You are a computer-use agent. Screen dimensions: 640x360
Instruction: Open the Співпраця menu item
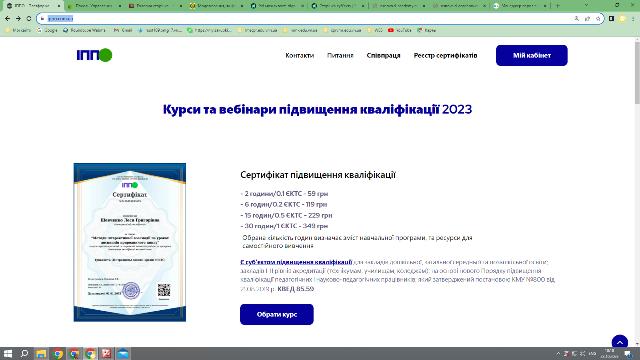point(383,56)
